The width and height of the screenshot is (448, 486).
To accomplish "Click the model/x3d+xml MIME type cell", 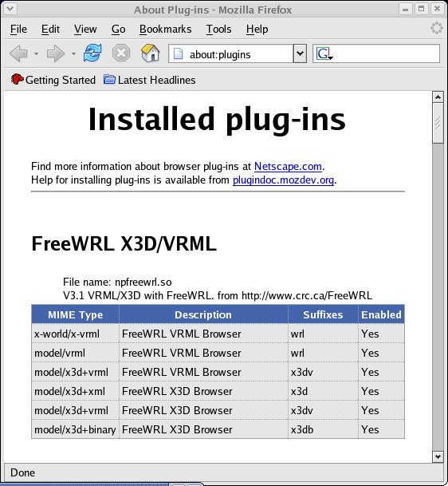I will (x=75, y=392).
